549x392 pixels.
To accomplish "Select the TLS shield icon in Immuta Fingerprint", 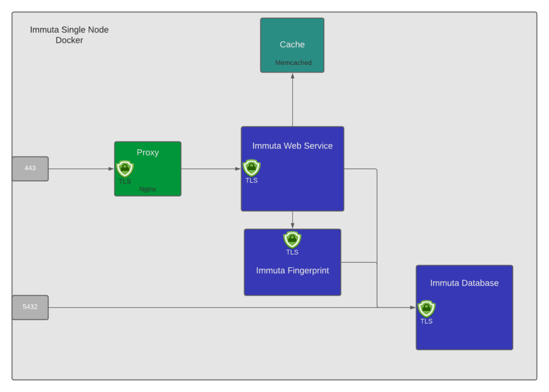I will 292,240.
